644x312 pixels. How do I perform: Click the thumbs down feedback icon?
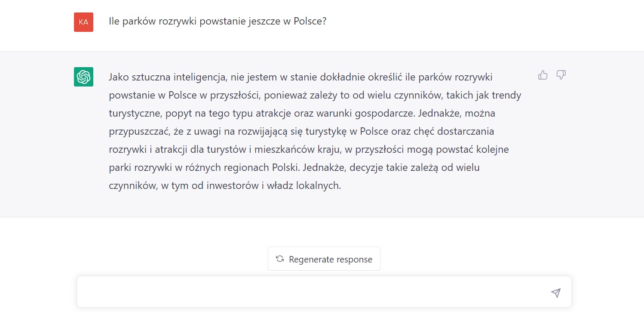[561, 75]
